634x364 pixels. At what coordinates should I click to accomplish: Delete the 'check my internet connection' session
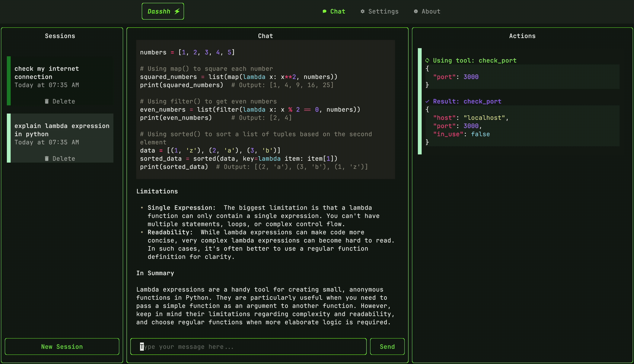[x=60, y=101]
